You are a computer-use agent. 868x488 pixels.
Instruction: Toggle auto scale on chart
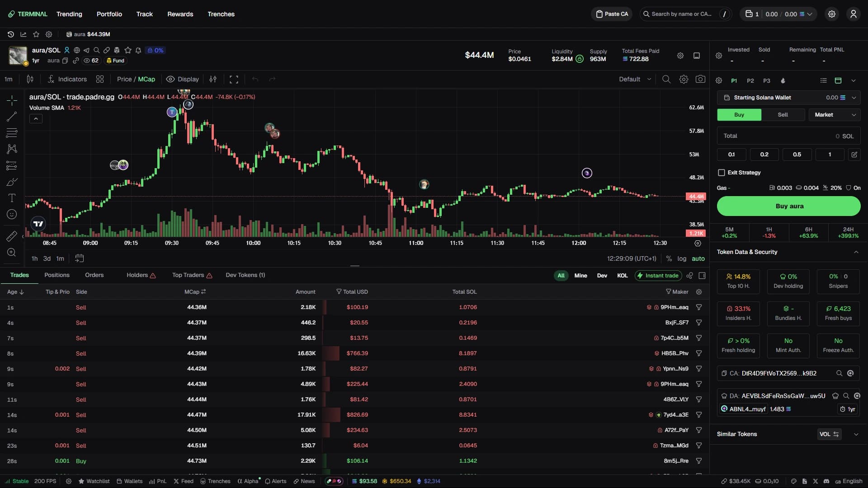coord(698,258)
